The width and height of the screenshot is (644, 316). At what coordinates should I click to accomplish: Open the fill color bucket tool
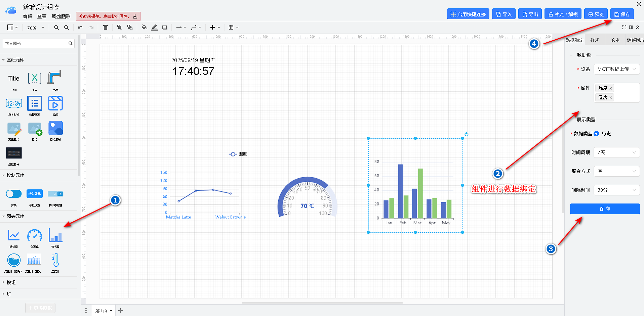(144, 28)
